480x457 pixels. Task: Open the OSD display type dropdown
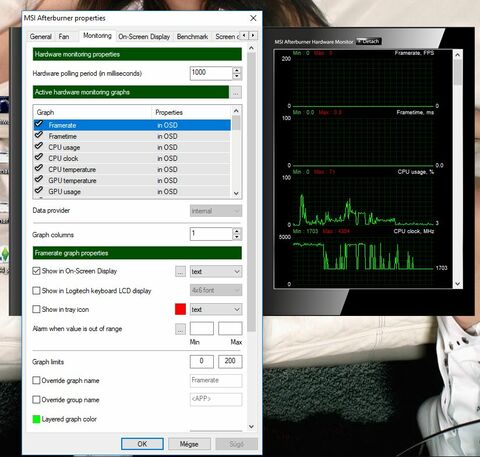(x=216, y=271)
